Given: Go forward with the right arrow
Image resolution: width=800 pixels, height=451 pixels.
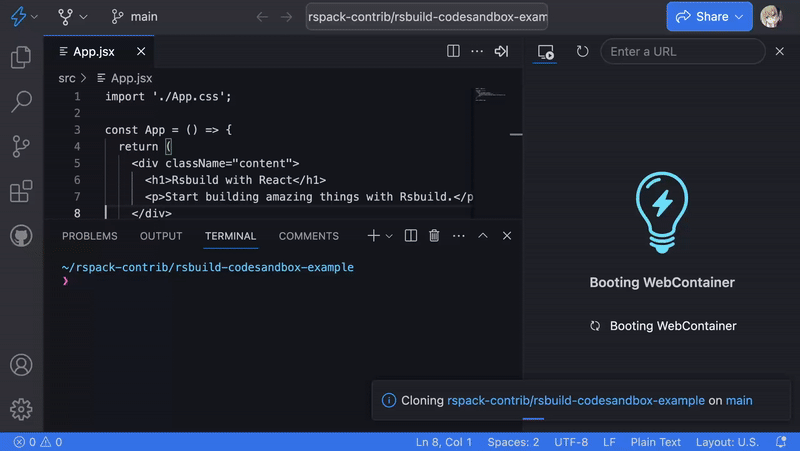Looking at the screenshot, I should [286, 17].
